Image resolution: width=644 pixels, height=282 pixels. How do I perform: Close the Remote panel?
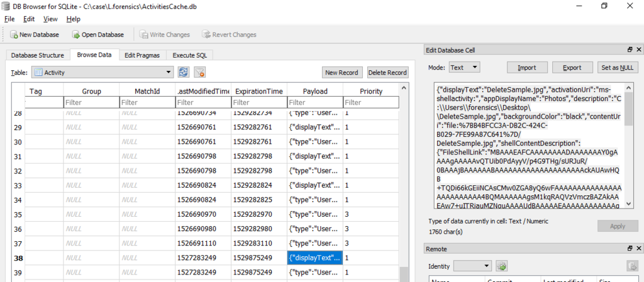click(x=638, y=248)
